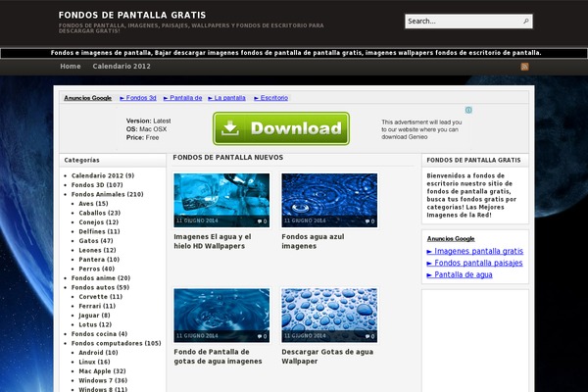This screenshot has width=588, height=392.
Task: Open Fondos Animales (210) category
Action: pos(107,194)
